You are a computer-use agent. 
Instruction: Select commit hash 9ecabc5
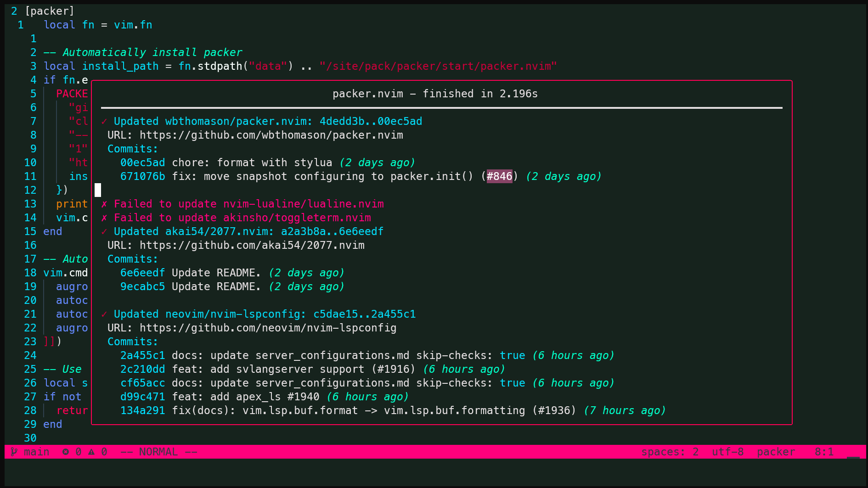143,286
